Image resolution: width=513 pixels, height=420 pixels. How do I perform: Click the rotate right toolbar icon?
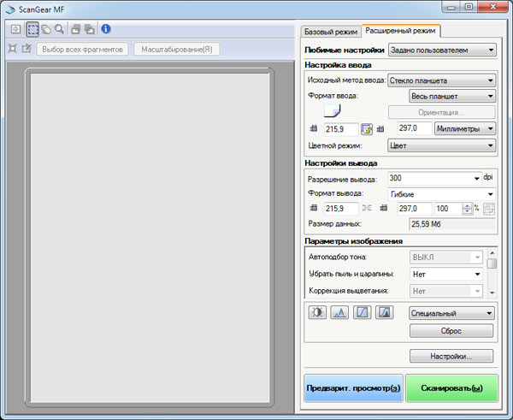89,29
